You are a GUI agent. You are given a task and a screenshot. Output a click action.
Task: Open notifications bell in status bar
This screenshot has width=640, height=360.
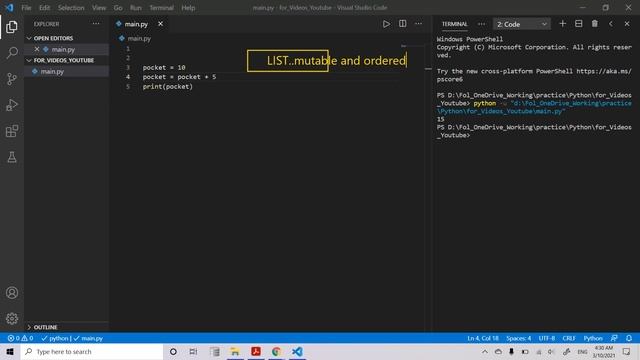(629, 338)
